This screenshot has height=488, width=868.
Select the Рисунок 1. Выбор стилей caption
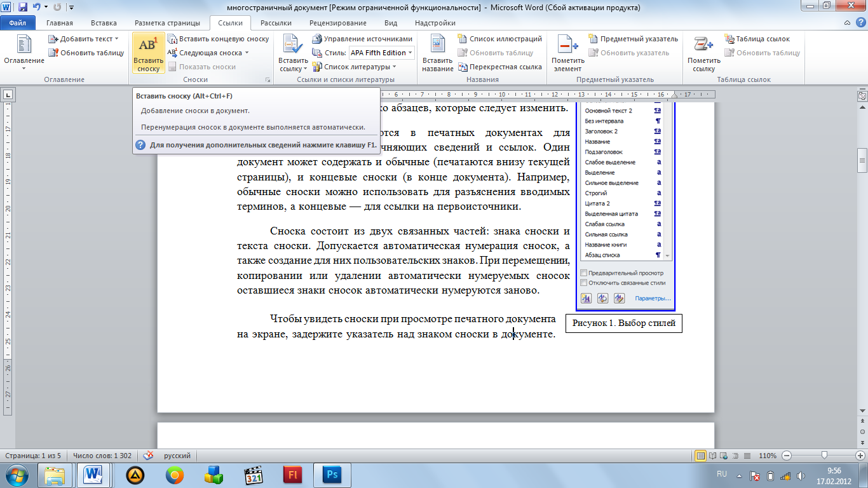[624, 323]
